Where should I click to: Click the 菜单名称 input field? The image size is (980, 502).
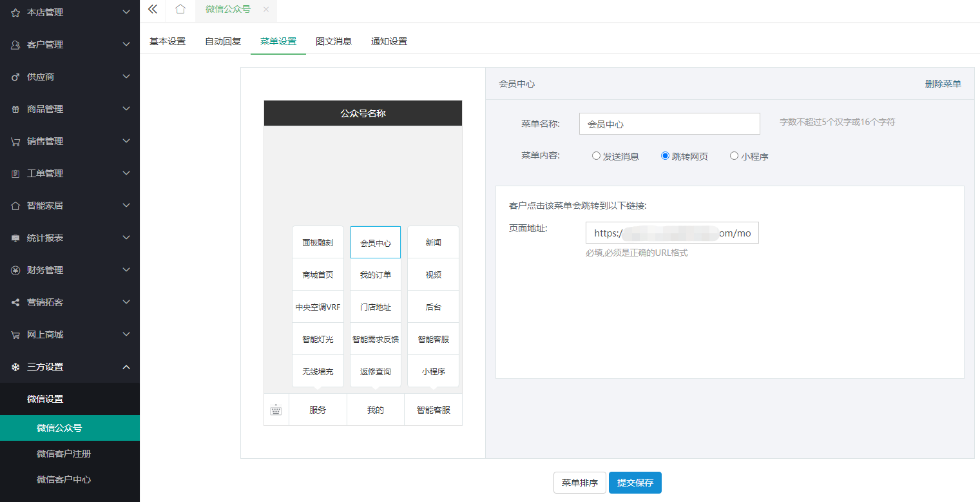pyautogui.click(x=669, y=124)
